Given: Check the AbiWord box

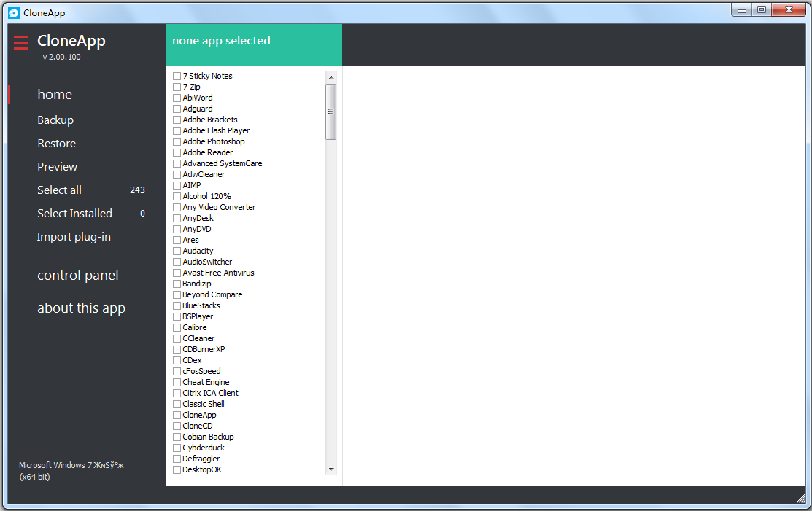Looking at the screenshot, I should 177,98.
